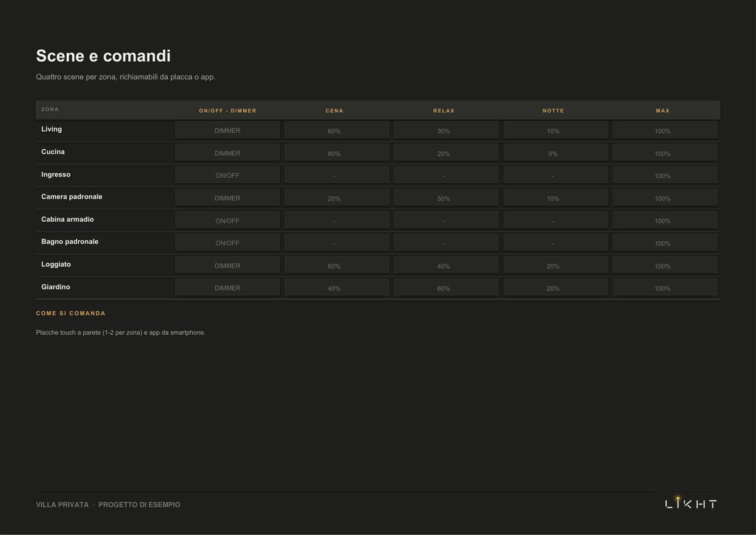The width and height of the screenshot is (756, 535).
Task: Click the Bagno padronale row label
Action: tap(70, 241)
